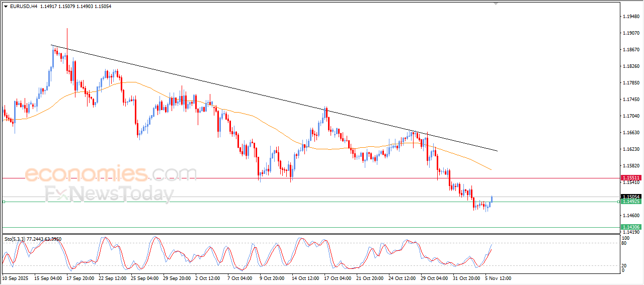Click the 15 Sep 04:00 date label
The width and height of the screenshot is (644, 285).
click(x=49, y=278)
